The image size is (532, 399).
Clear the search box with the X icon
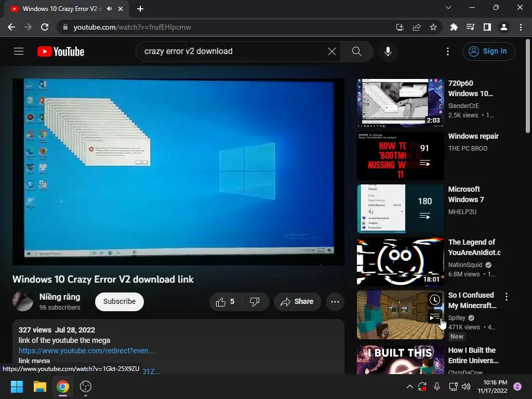332,51
